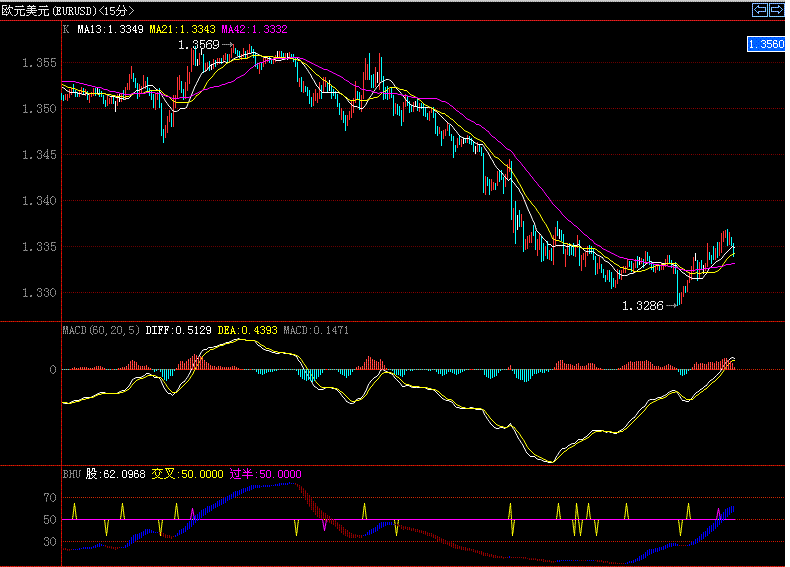Click the EURUSD 15-minute chart title

point(67,10)
